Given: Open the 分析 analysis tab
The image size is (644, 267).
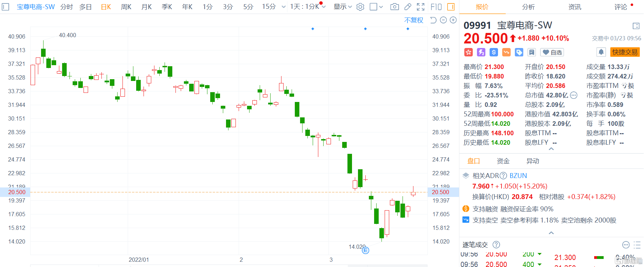Looking at the screenshot, I should coord(528,7).
